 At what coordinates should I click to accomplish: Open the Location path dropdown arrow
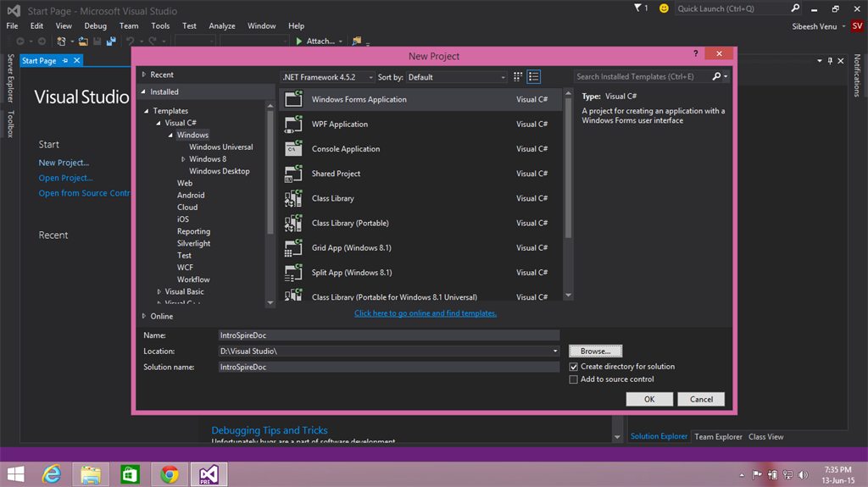coord(554,351)
